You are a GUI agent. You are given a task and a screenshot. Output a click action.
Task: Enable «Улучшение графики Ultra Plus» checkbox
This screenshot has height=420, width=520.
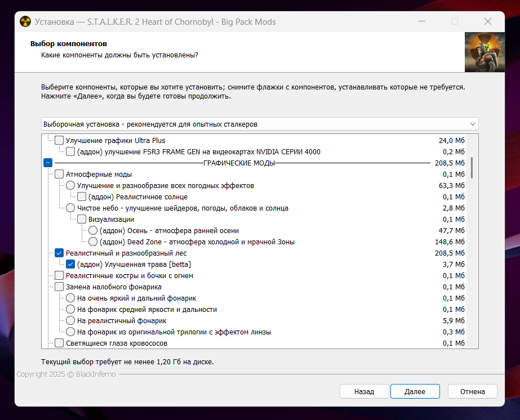(59, 140)
